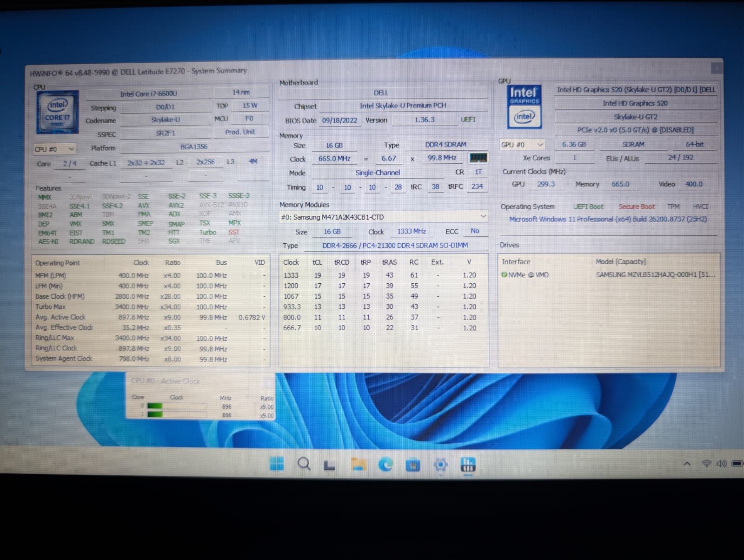Open the Wi-Fi tray icon
744x560 pixels.
coord(706,463)
